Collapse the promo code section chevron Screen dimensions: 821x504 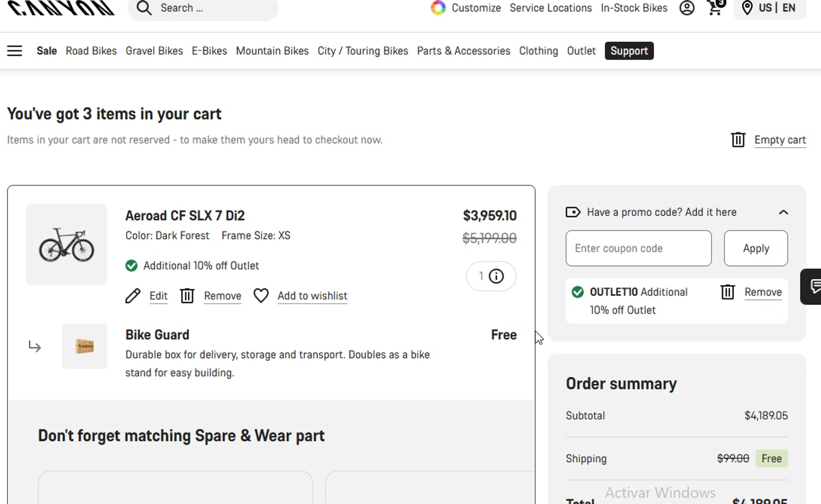pos(783,212)
